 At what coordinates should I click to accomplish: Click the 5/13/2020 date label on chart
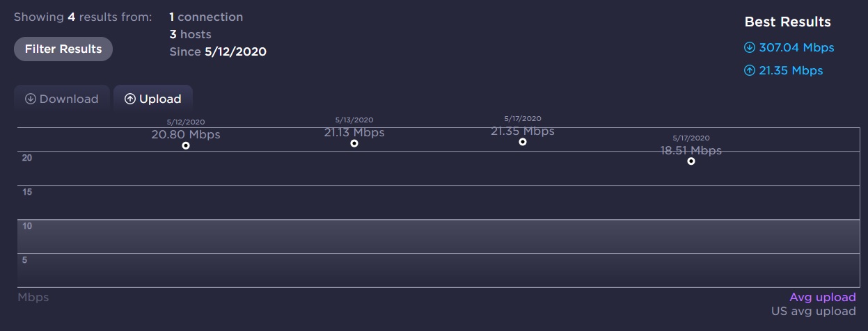click(x=354, y=120)
